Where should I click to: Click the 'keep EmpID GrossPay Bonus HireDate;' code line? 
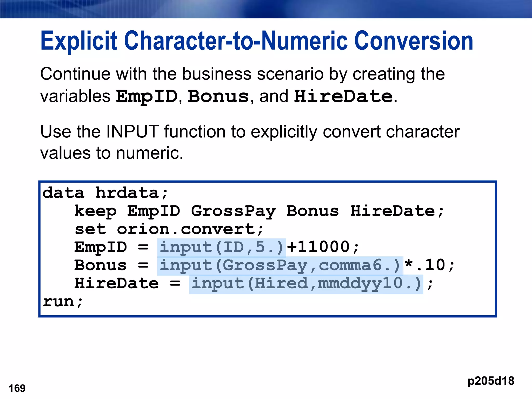(259, 211)
